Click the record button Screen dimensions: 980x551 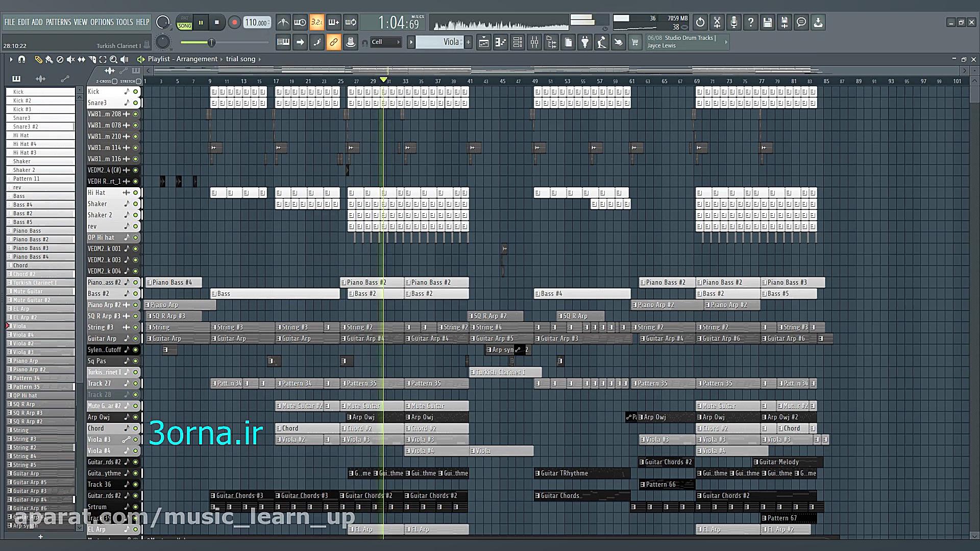point(234,22)
